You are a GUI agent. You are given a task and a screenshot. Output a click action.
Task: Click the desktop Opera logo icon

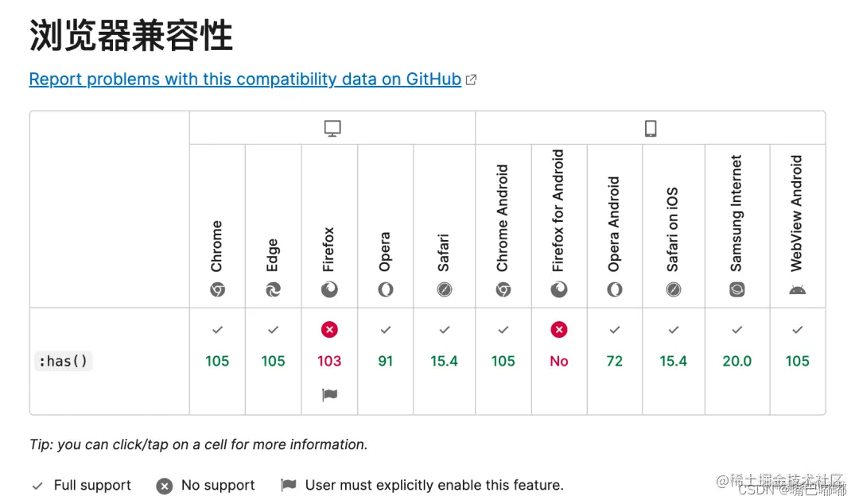tap(385, 290)
